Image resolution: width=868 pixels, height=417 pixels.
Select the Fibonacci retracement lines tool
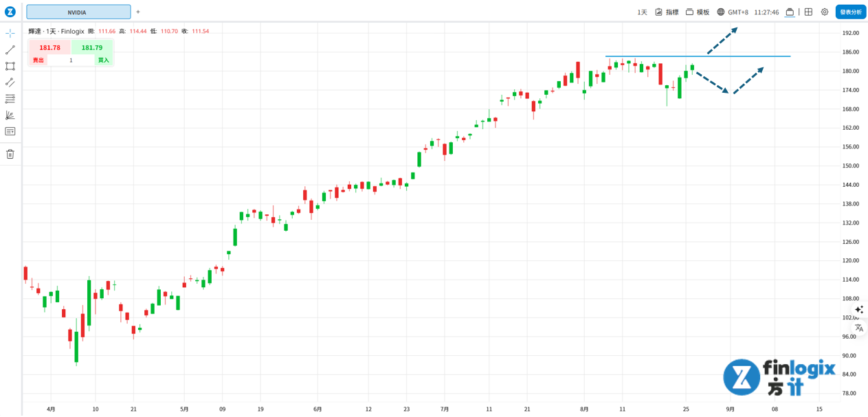[x=10, y=99]
